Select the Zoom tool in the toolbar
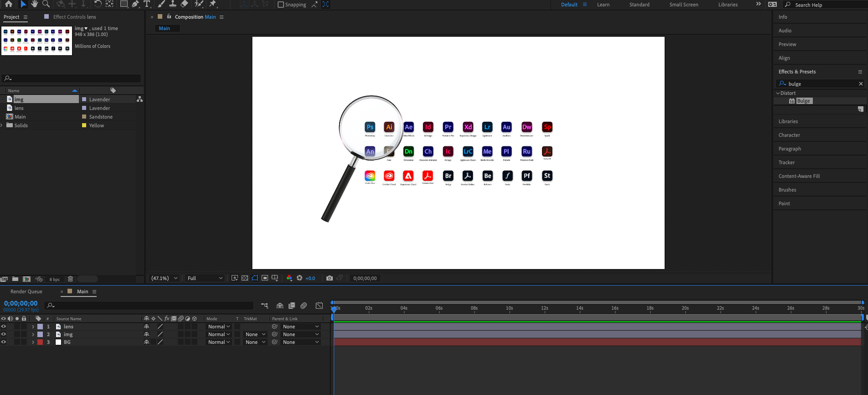Viewport: 868px width, 395px height. (x=46, y=4)
